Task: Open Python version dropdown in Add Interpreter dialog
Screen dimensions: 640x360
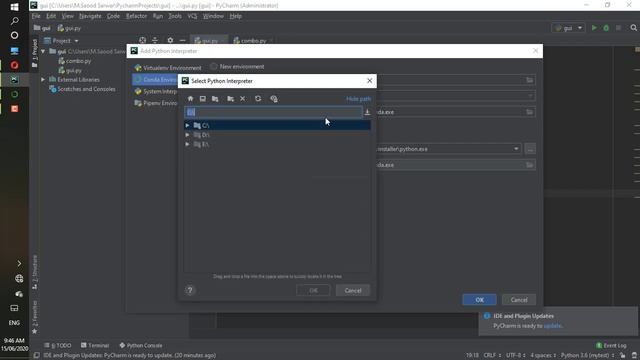Action: pos(530,96)
